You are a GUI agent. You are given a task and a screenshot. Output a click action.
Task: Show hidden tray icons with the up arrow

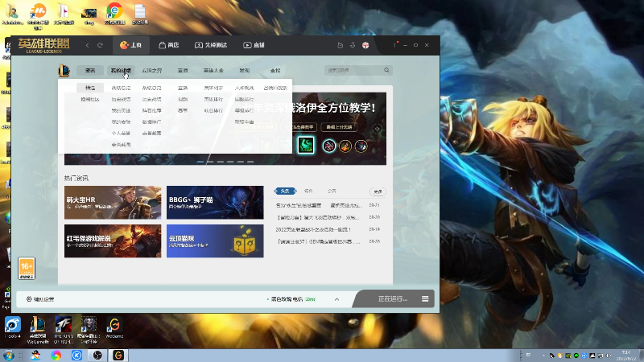tap(544, 356)
